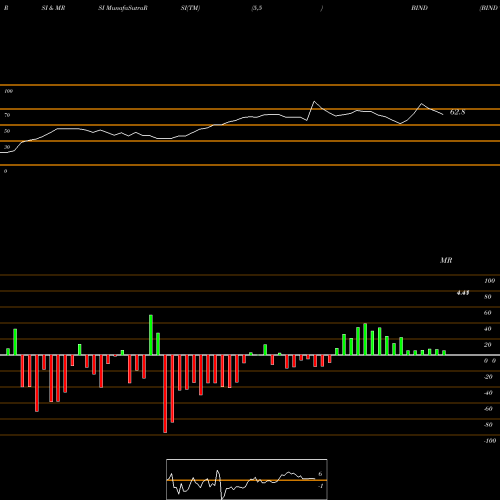Click the 'SI & MR' header text

pyautogui.click(x=53, y=8)
